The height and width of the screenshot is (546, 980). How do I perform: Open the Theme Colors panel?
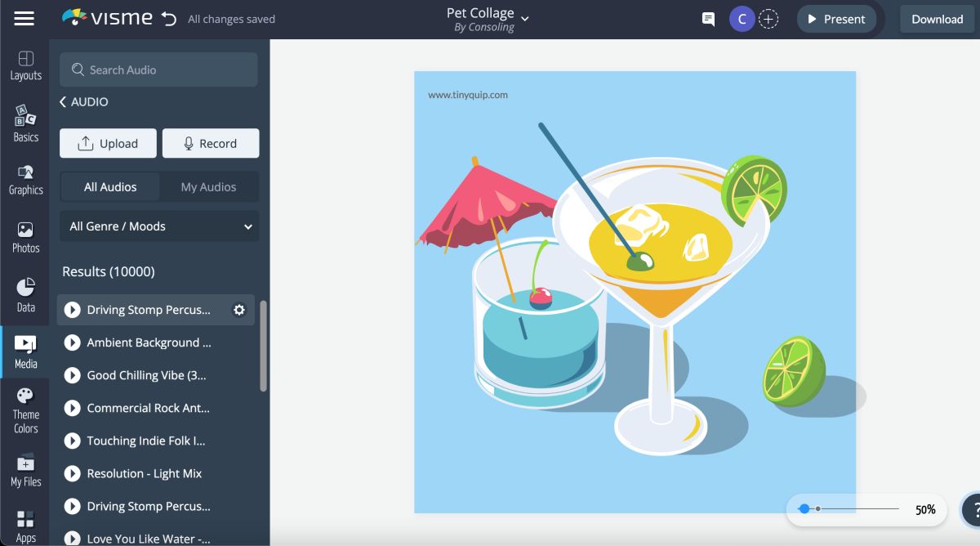(25, 411)
